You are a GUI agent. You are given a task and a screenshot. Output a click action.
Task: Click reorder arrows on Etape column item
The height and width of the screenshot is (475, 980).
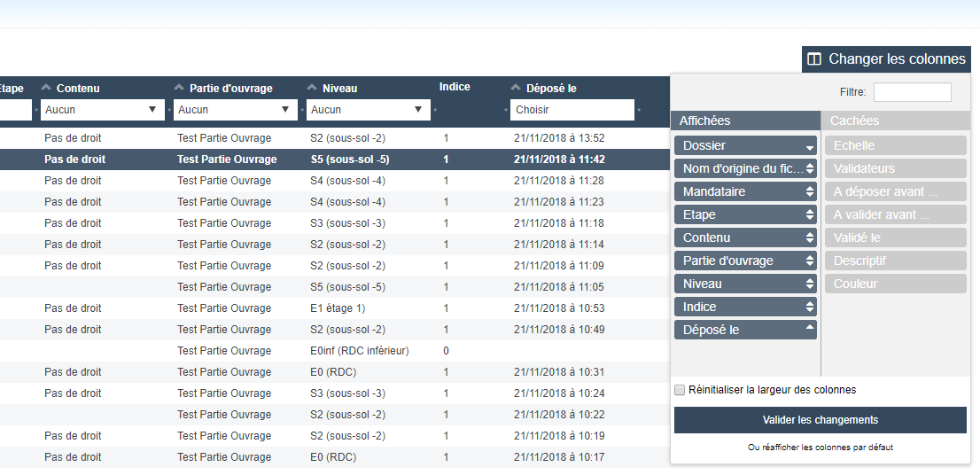(x=809, y=214)
